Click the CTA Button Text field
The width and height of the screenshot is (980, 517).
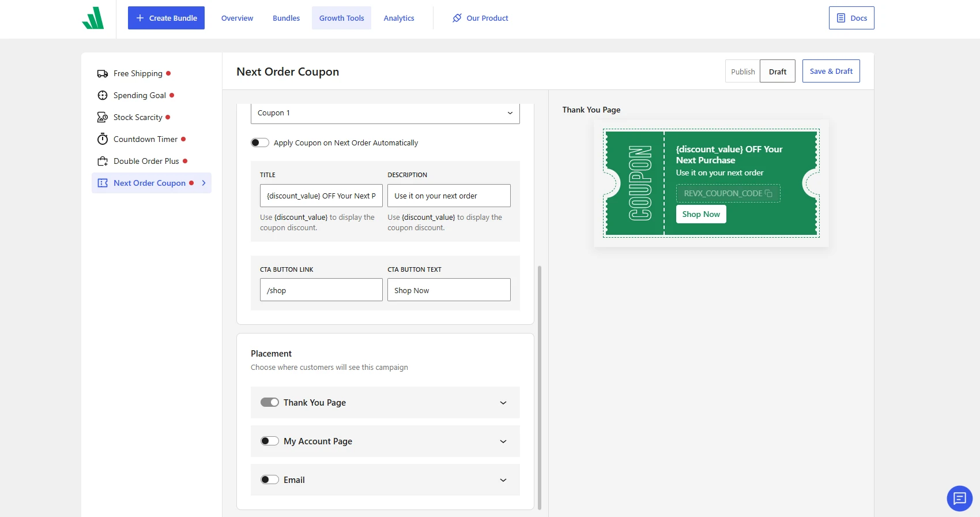[449, 290]
